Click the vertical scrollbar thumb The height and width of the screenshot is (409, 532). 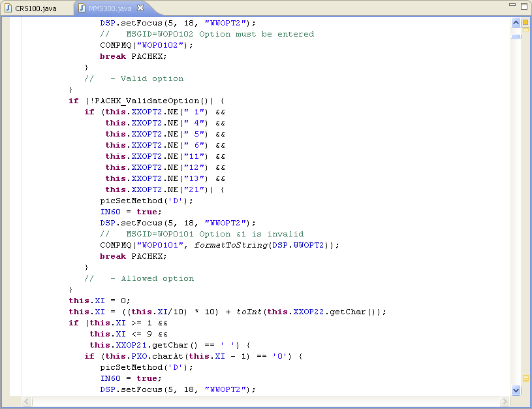(x=516, y=37)
